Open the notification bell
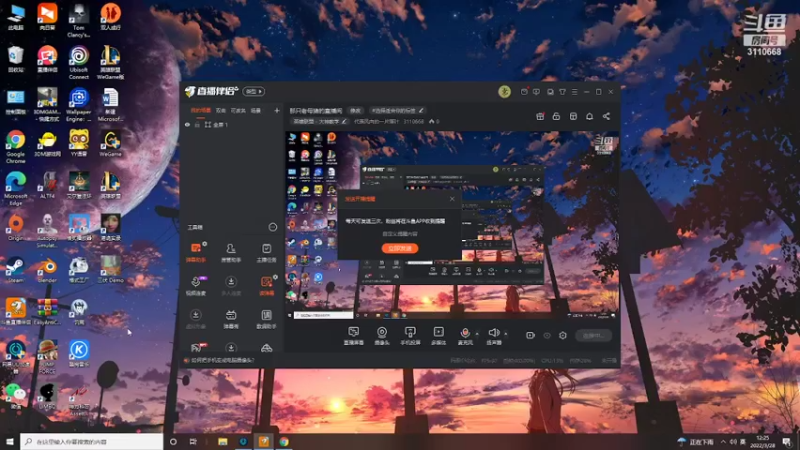The image size is (800, 450). pyautogui.click(x=589, y=116)
